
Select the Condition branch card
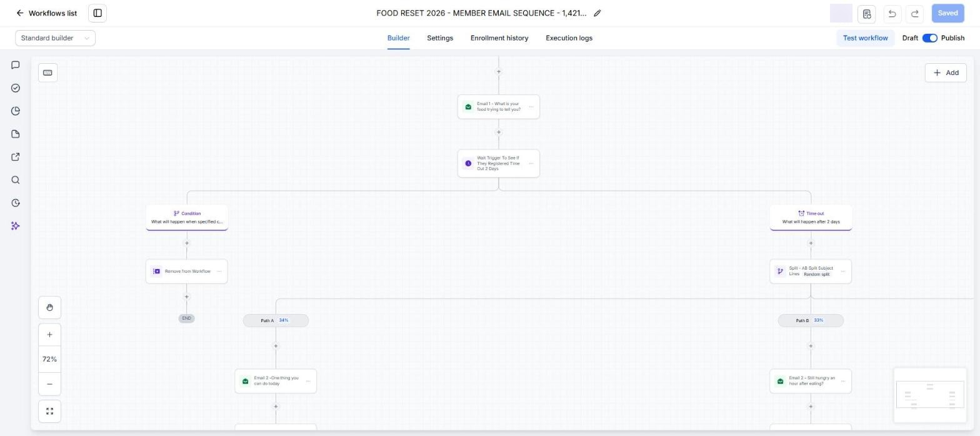click(x=186, y=217)
